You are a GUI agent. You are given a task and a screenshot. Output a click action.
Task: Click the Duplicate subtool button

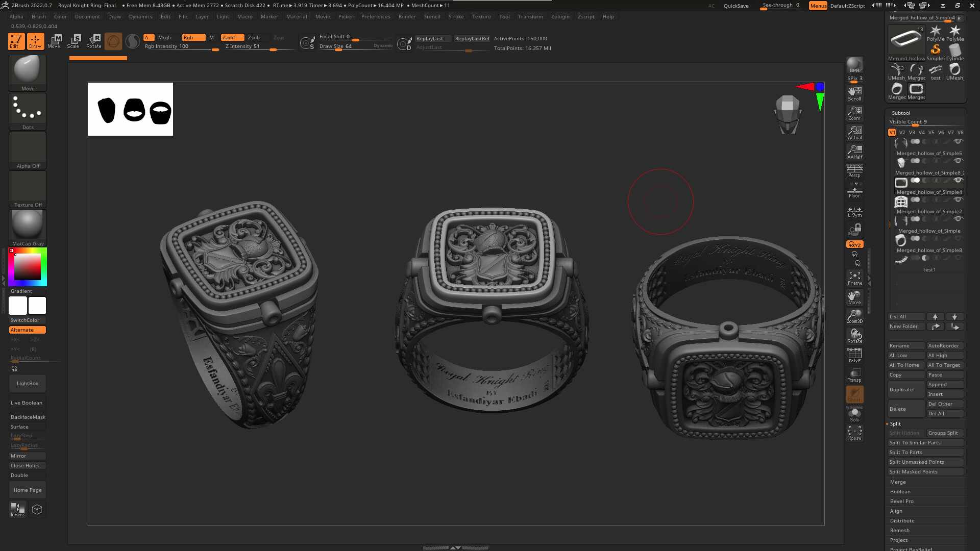coord(905,389)
